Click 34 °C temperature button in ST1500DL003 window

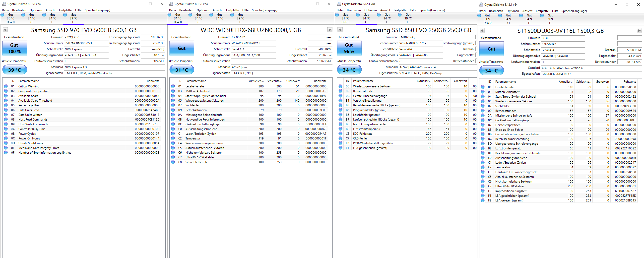491,70
